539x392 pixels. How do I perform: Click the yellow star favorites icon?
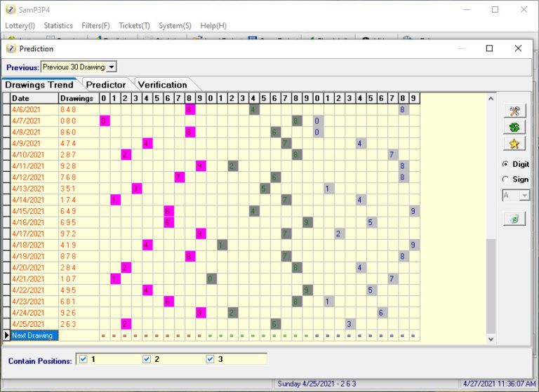tap(514, 144)
